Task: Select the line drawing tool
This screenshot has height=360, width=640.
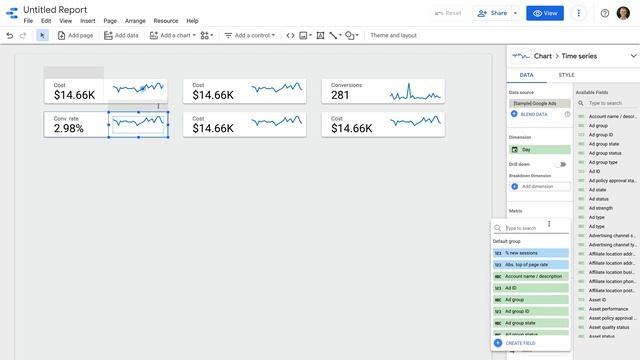Action: pyautogui.click(x=335, y=36)
